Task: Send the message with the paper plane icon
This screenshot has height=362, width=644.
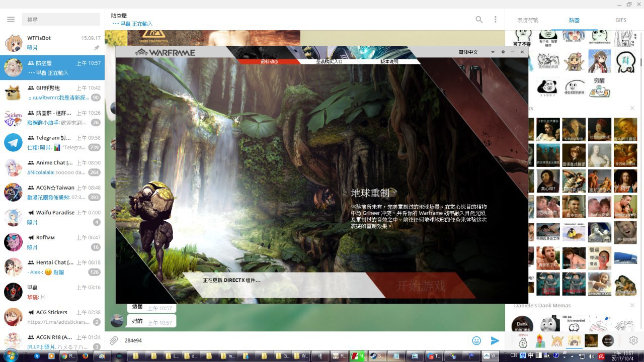Action: [x=495, y=340]
